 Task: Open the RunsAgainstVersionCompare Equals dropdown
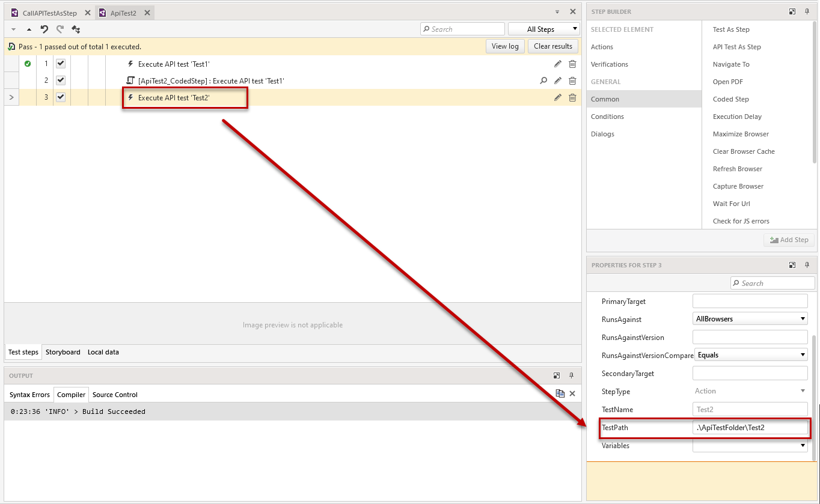pyautogui.click(x=750, y=355)
